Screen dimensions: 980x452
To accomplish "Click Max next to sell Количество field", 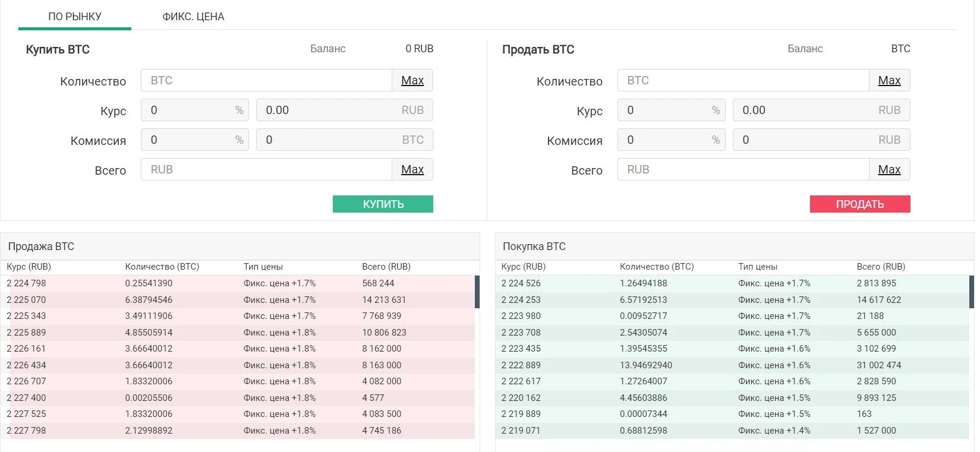I will point(889,80).
